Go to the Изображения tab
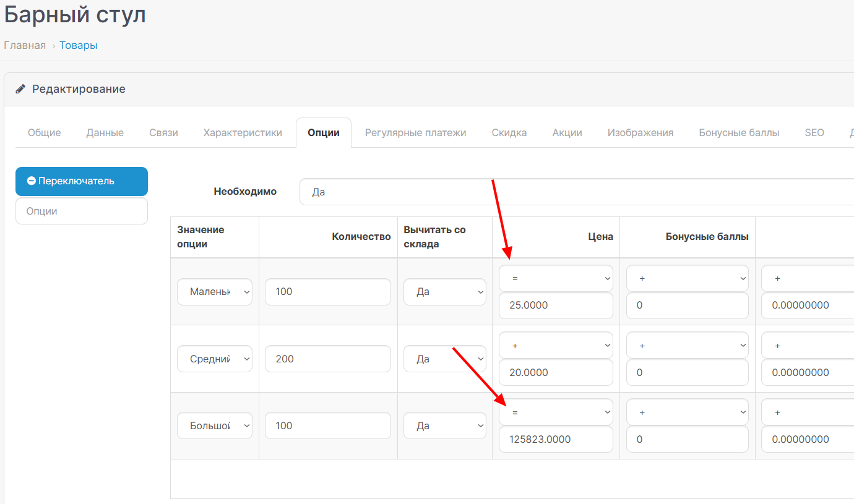This screenshot has width=854, height=504. [640, 132]
